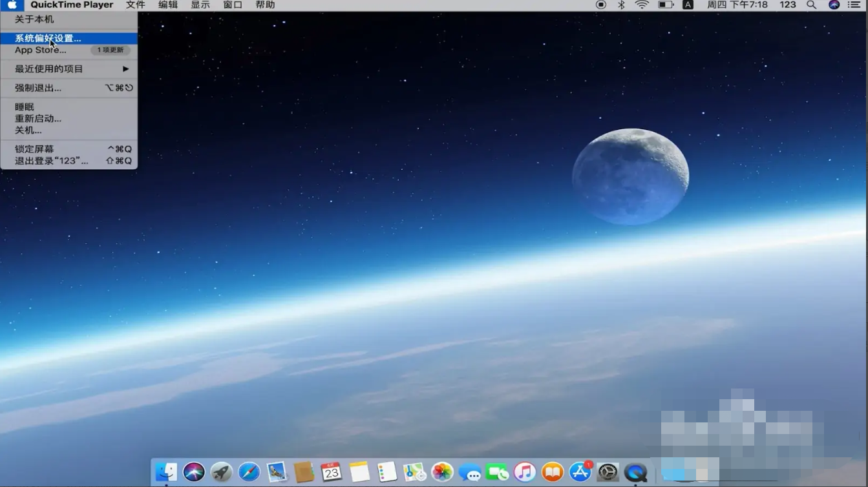This screenshot has height=487, width=868.
Task: Select 系统偏好设置... from Apple menu
Action: tap(48, 39)
